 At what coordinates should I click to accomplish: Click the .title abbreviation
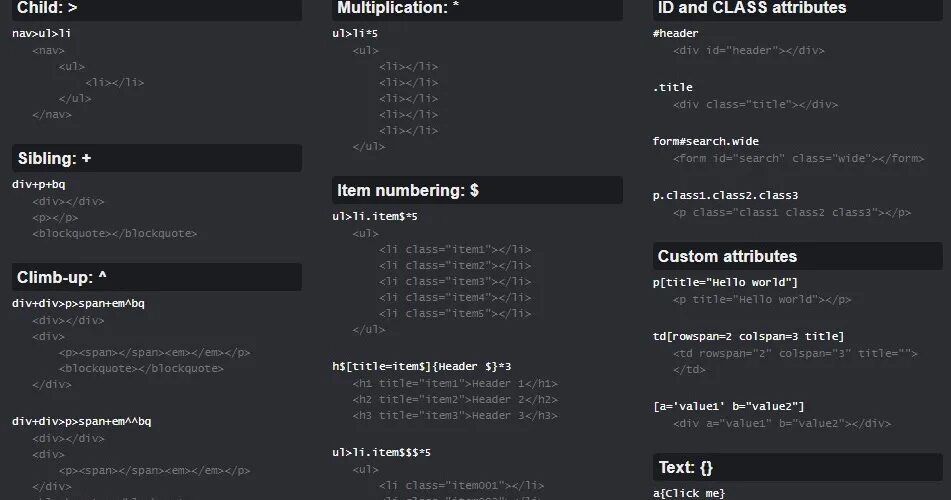[x=672, y=87]
